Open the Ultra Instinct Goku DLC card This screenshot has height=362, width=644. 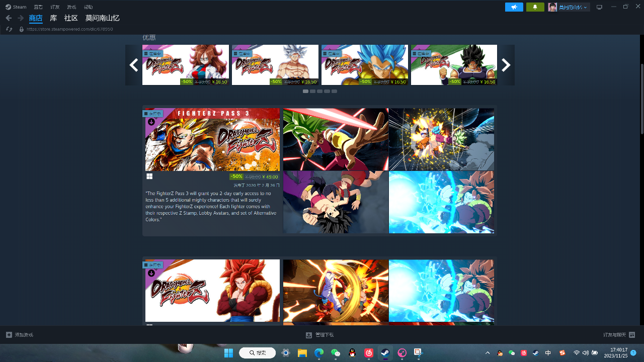click(275, 65)
